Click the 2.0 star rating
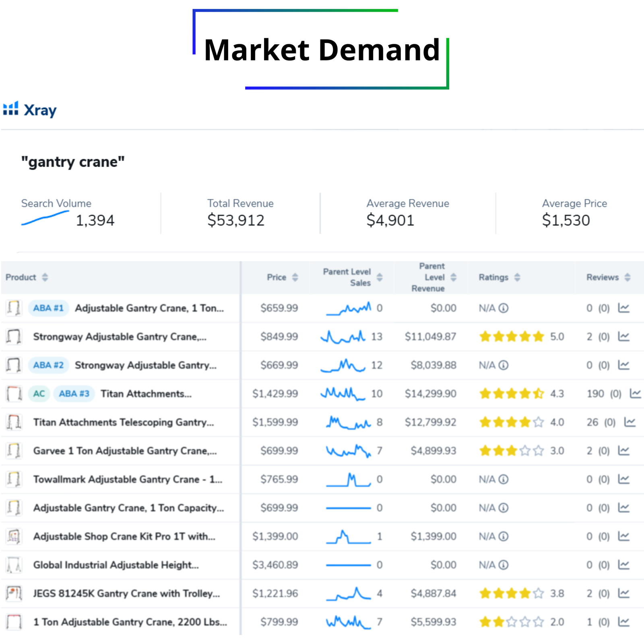Viewport: 644px width, 644px height. click(512, 622)
